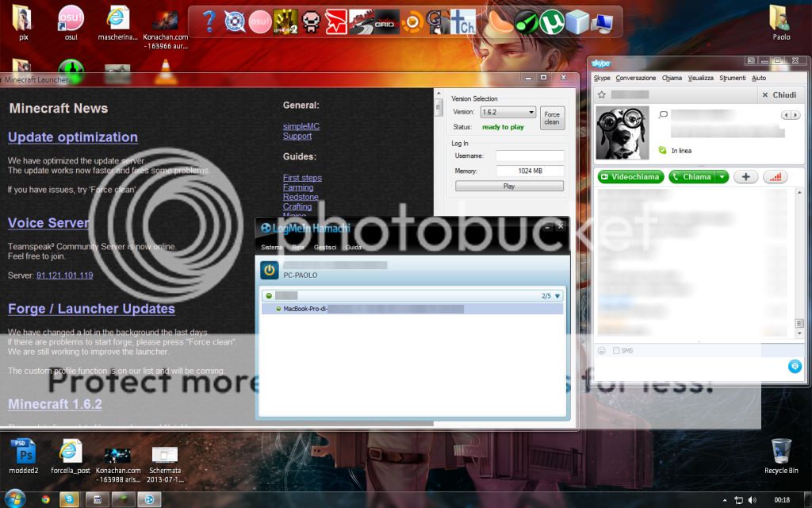Image resolution: width=812 pixels, height=508 pixels.
Task: Open uTorrent from the dock
Action: coord(552,21)
